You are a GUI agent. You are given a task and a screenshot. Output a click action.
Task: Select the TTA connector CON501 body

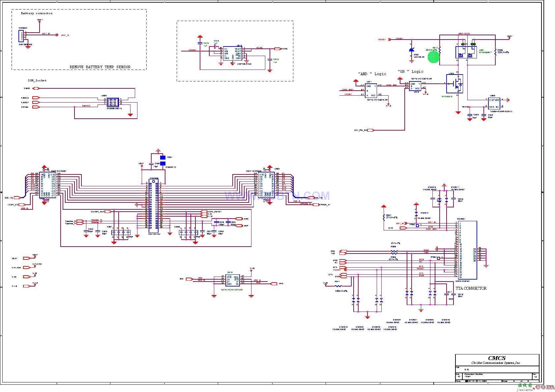[x=468, y=250]
